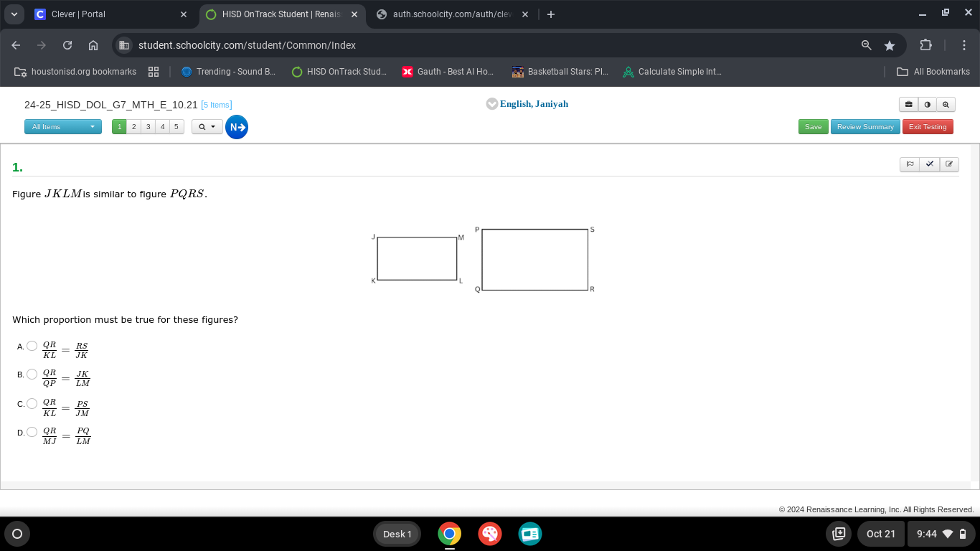The height and width of the screenshot is (551, 980).
Task: Bookmark this page with the star icon
Action: click(890, 45)
